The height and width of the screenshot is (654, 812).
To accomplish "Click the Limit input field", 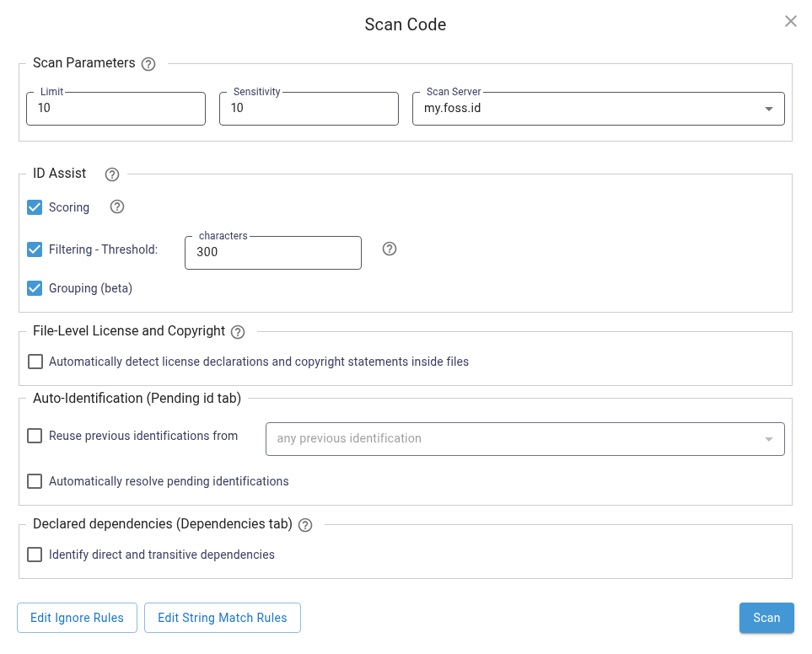I will click(x=116, y=109).
